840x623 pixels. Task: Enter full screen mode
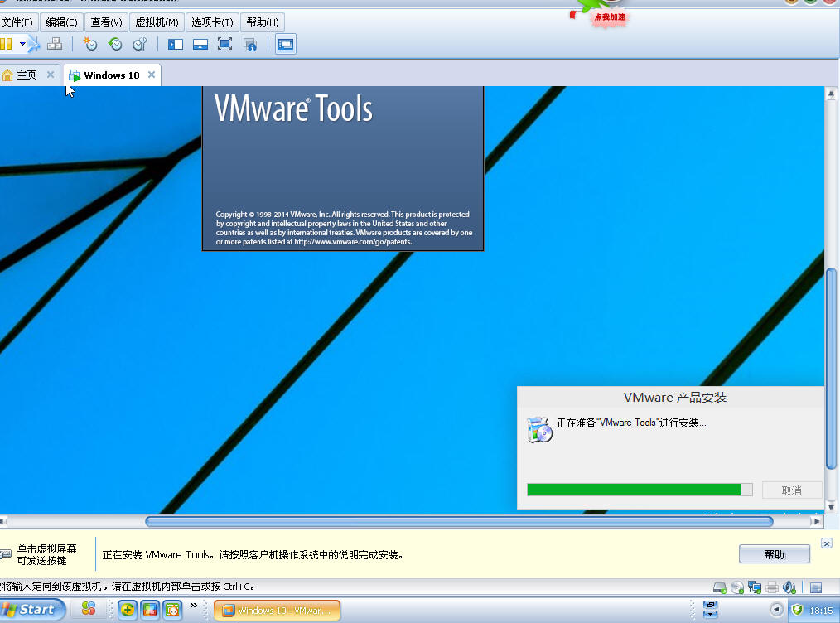click(225, 44)
